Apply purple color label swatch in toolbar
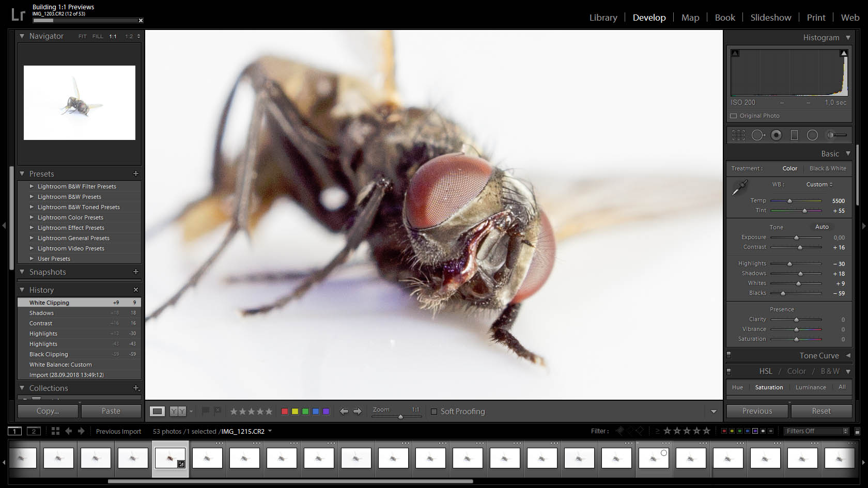This screenshot has width=868, height=488. click(x=326, y=412)
